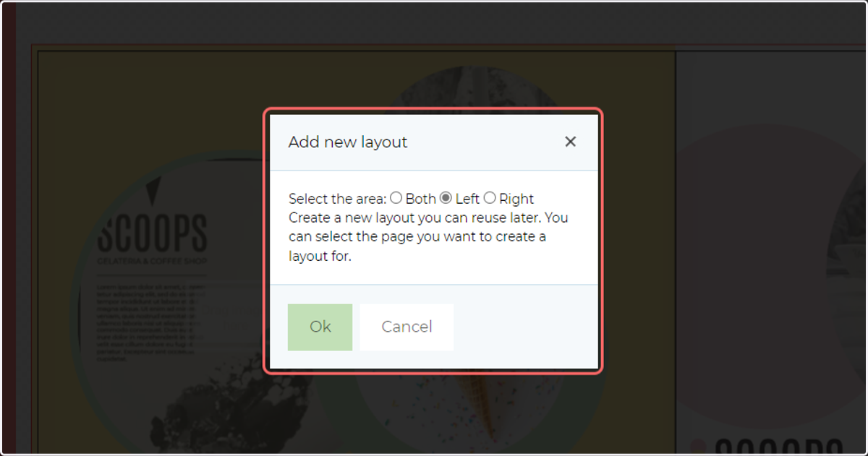Pick the Right area radio option
Viewport: 868px width, 456px height.
coord(490,198)
